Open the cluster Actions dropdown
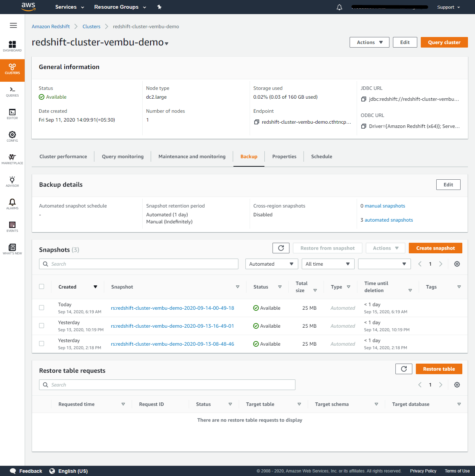Image resolution: width=475 pixels, height=476 pixels. click(369, 42)
